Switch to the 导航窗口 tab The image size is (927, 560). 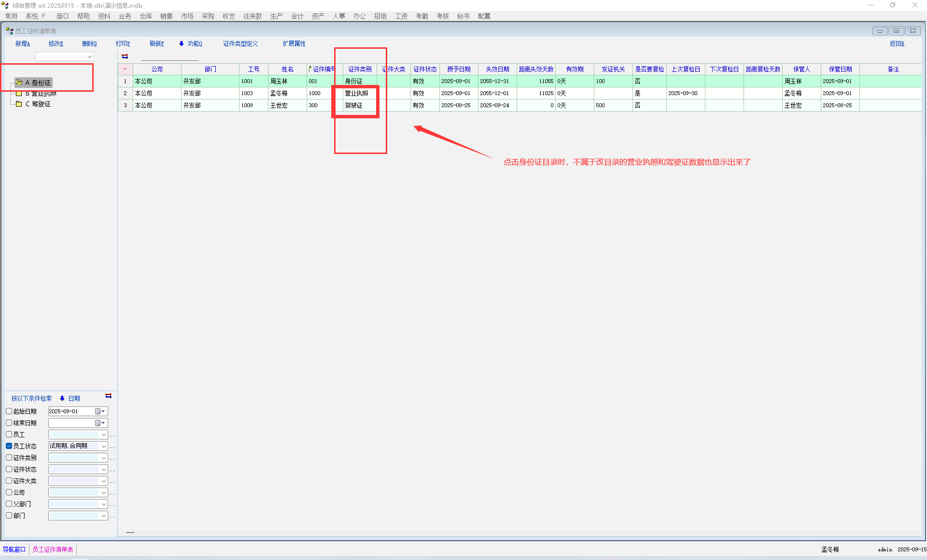point(14,549)
